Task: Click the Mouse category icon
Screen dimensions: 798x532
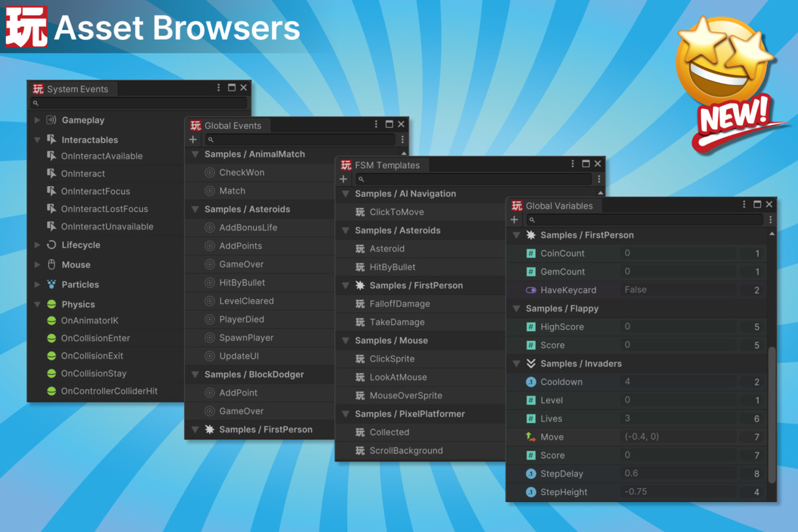Action: pyautogui.click(x=51, y=265)
